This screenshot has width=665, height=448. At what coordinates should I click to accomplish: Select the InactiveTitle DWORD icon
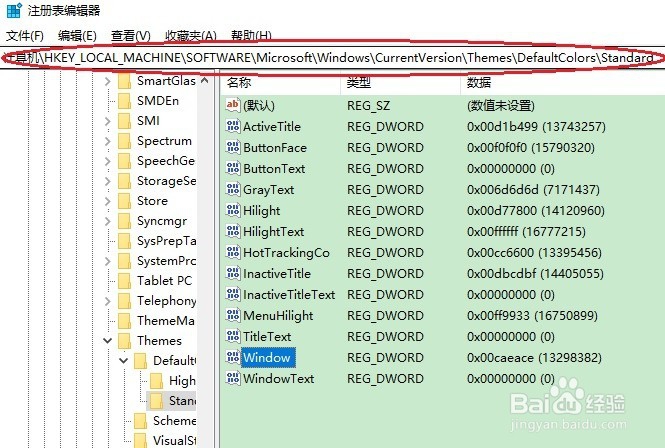tap(233, 273)
